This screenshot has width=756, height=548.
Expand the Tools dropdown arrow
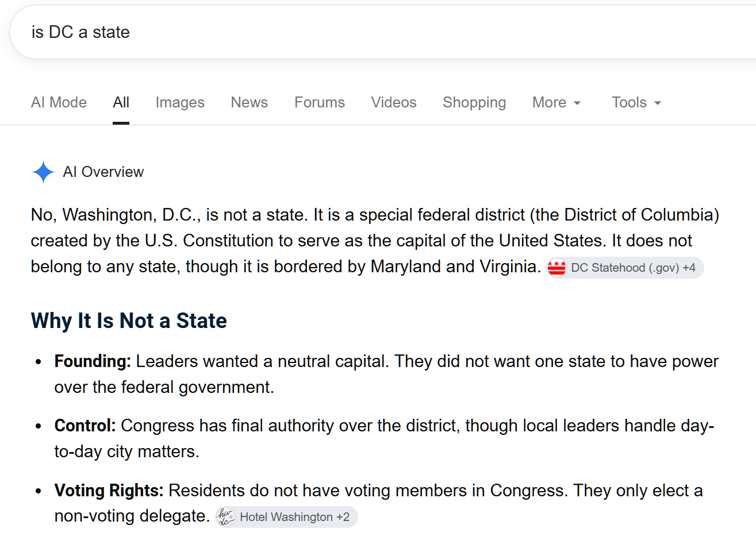point(658,103)
